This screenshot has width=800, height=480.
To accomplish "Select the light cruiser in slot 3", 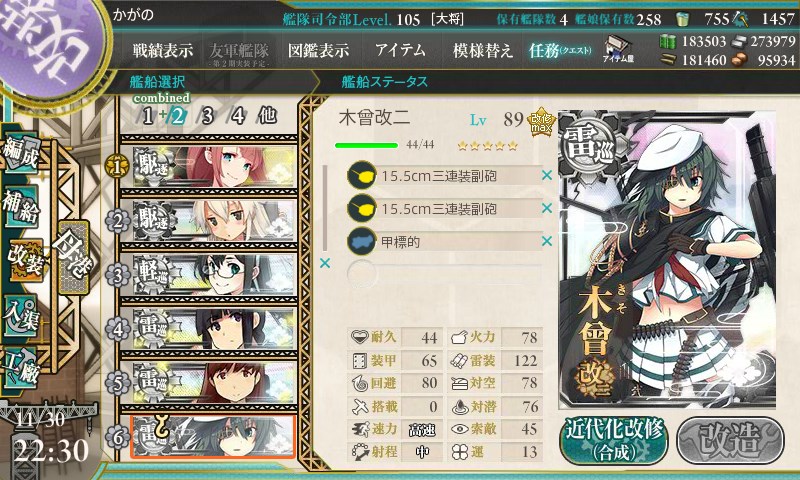I will tap(209, 274).
